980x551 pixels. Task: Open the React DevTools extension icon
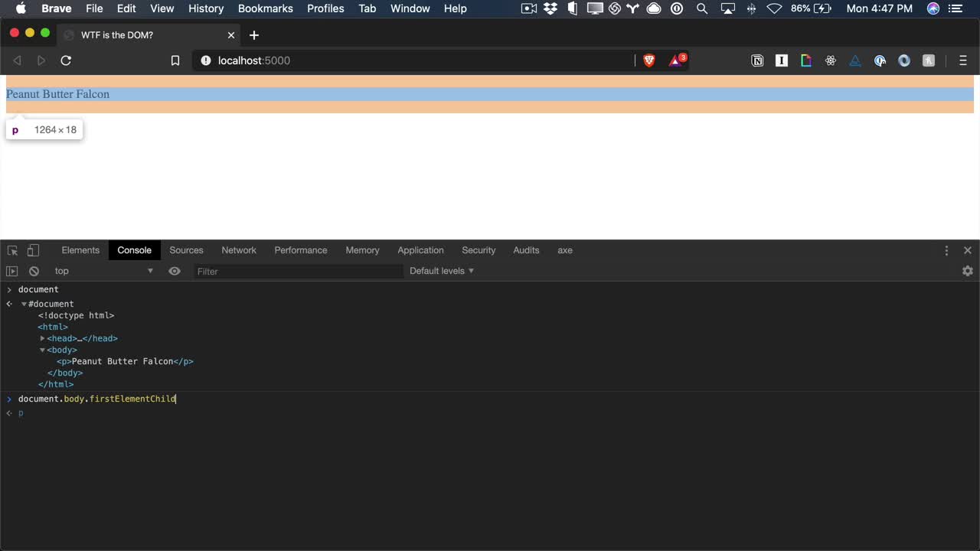point(831,60)
